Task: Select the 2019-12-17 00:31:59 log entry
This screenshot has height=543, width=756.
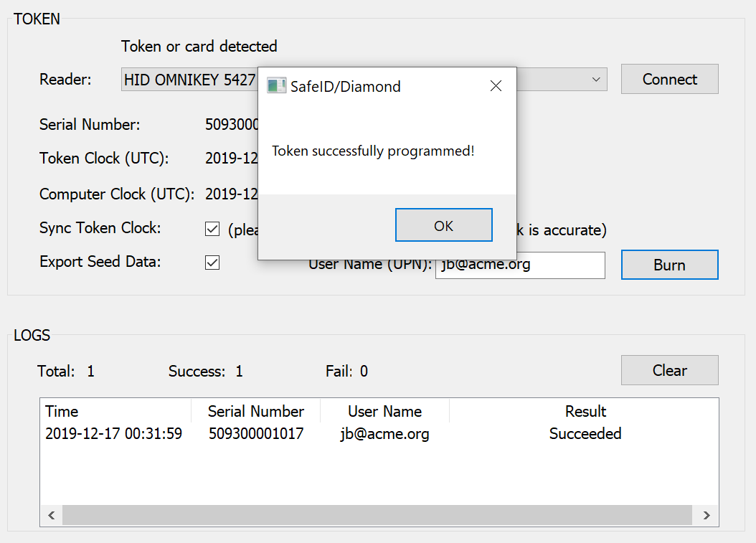Action: (113, 434)
